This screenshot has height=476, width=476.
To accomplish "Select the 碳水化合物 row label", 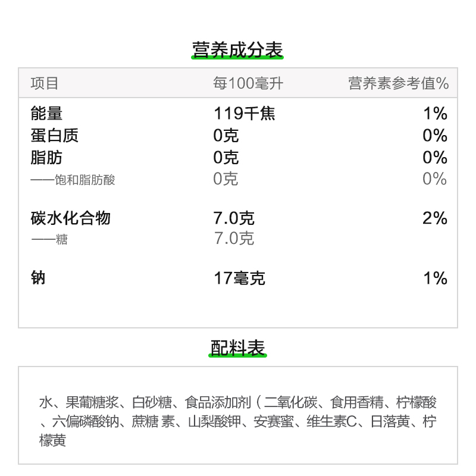I will coord(70,218).
